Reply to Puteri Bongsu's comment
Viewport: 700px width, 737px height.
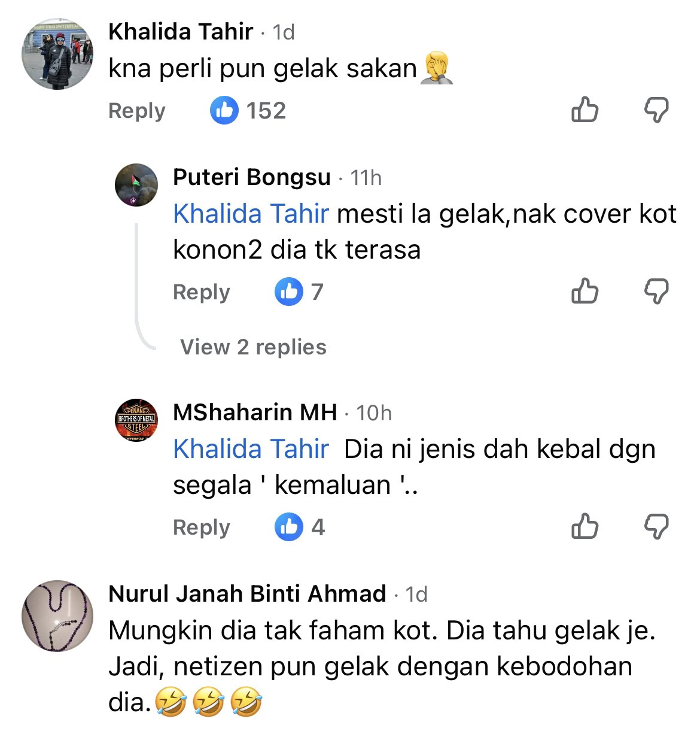(201, 292)
